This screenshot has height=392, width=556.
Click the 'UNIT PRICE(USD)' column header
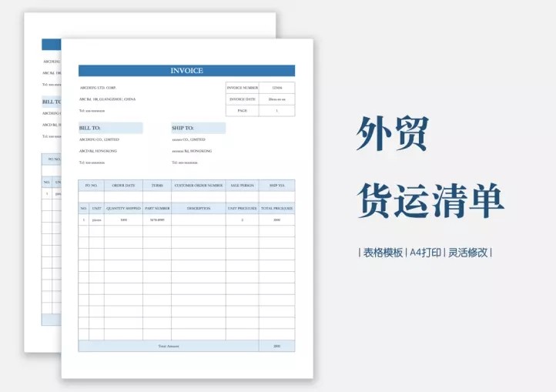click(x=242, y=209)
